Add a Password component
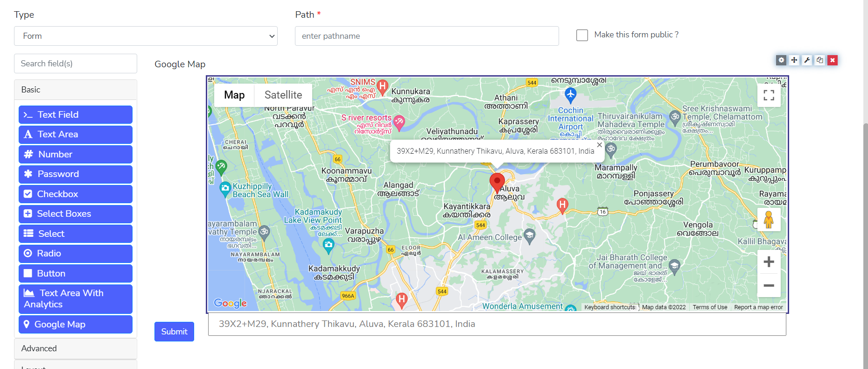868x369 pixels. 76,174
